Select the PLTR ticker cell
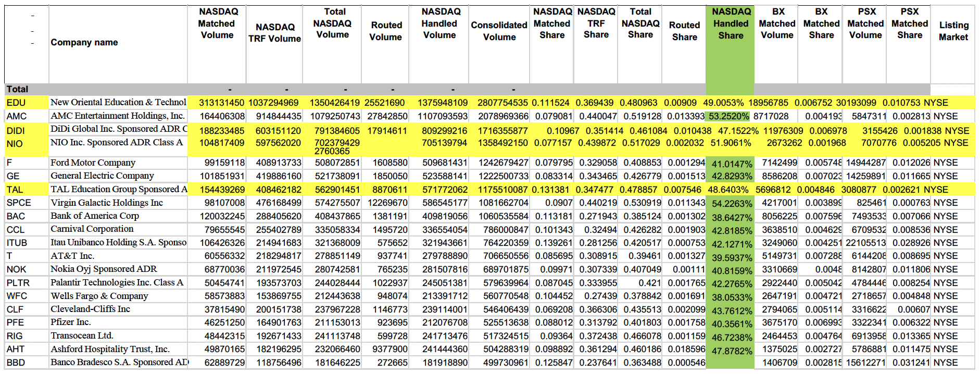 [x=18, y=283]
